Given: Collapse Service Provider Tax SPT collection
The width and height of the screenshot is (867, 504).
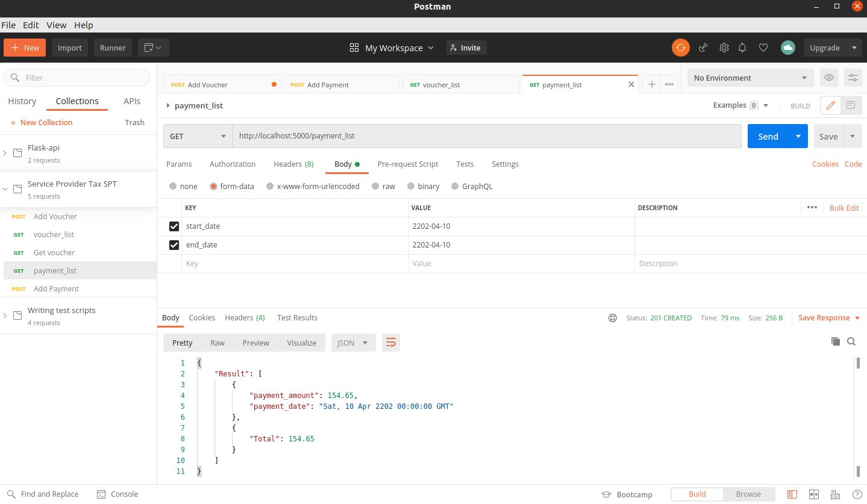Looking at the screenshot, I should click(x=5, y=189).
